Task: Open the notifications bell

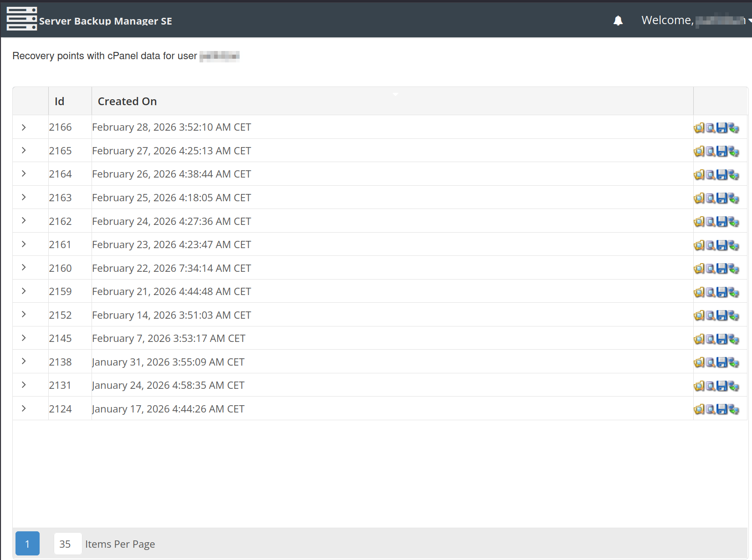Action: (x=618, y=20)
